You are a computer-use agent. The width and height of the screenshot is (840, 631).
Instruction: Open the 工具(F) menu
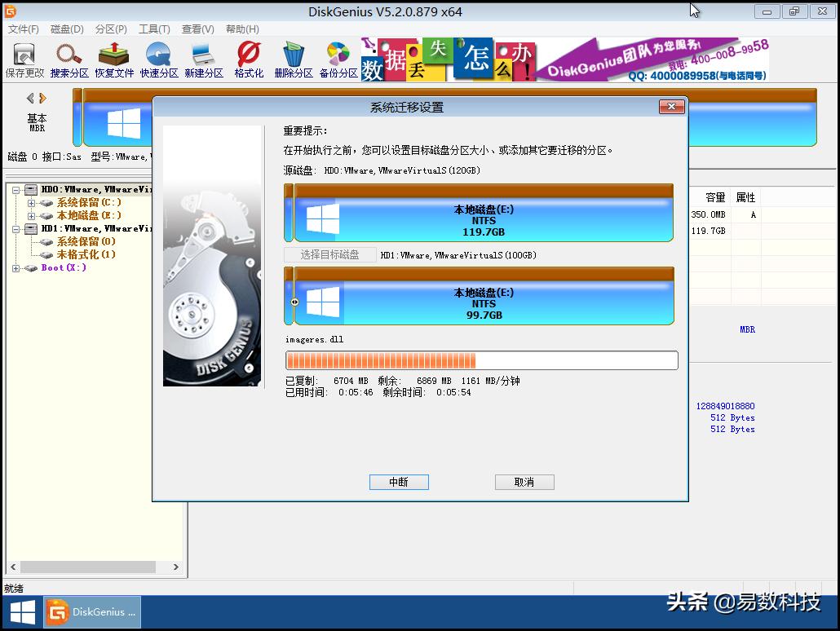(152, 29)
